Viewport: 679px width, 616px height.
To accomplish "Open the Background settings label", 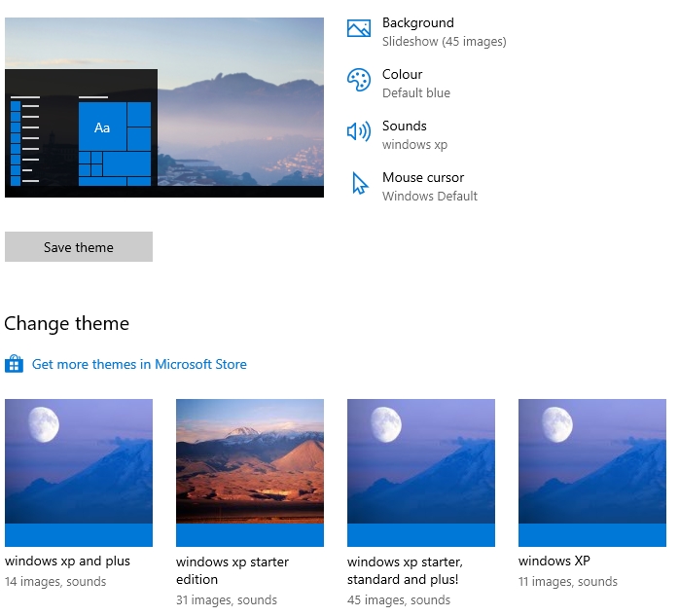I will click(x=418, y=22).
